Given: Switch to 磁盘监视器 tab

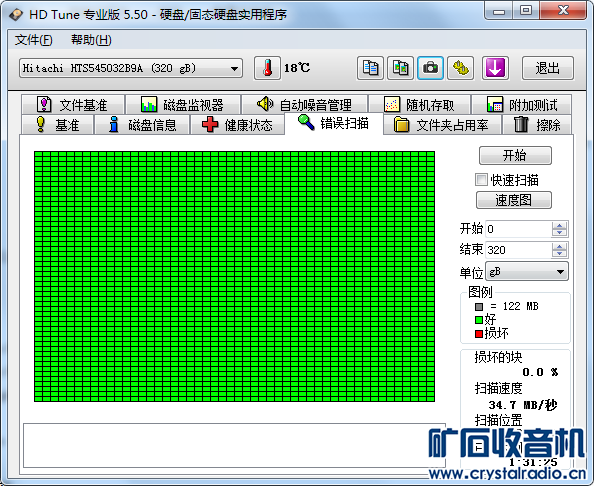Looking at the screenshot, I should coord(183,105).
